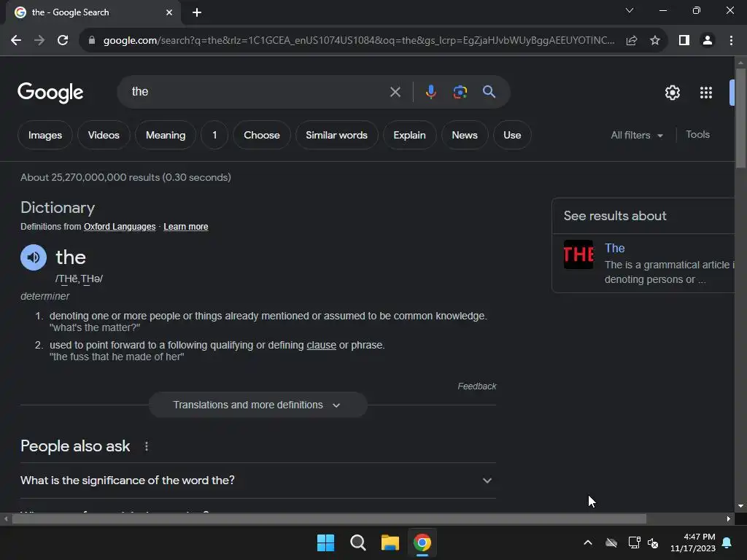Open network status icon in tray

(x=634, y=542)
